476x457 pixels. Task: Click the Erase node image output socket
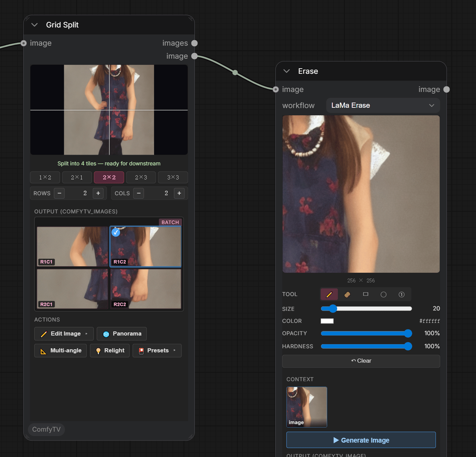tap(447, 90)
